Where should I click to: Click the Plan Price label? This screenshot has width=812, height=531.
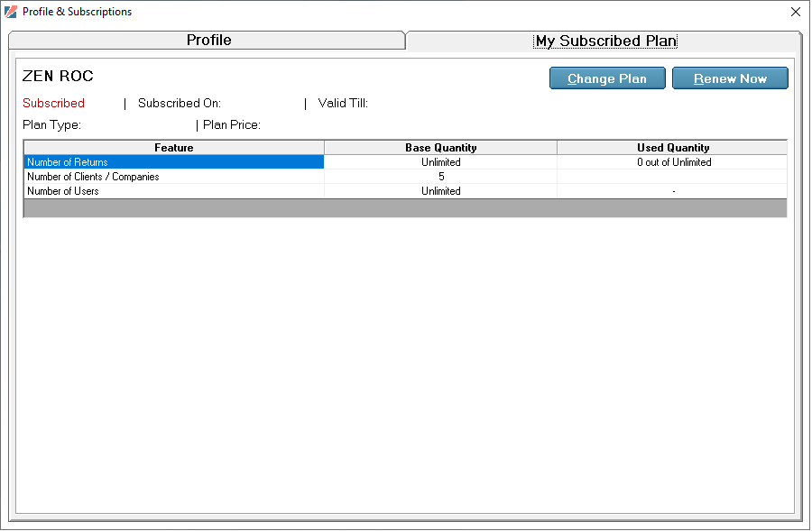pyautogui.click(x=232, y=125)
